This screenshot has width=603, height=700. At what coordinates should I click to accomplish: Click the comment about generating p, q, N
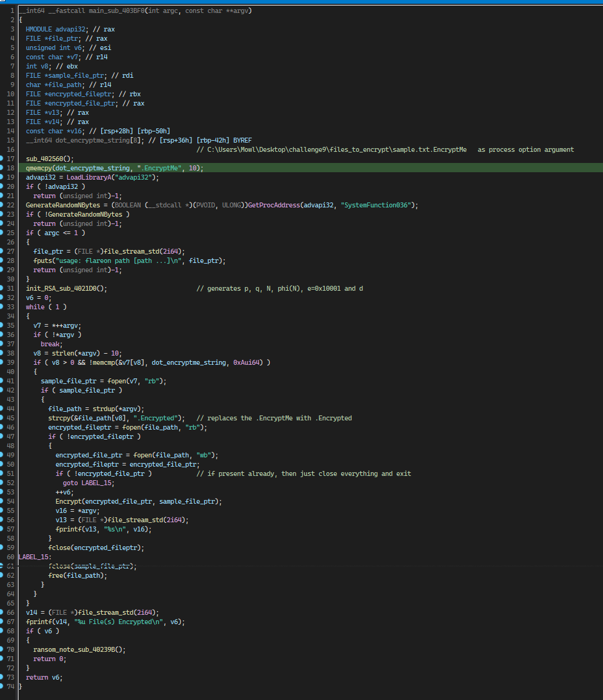tap(280, 288)
